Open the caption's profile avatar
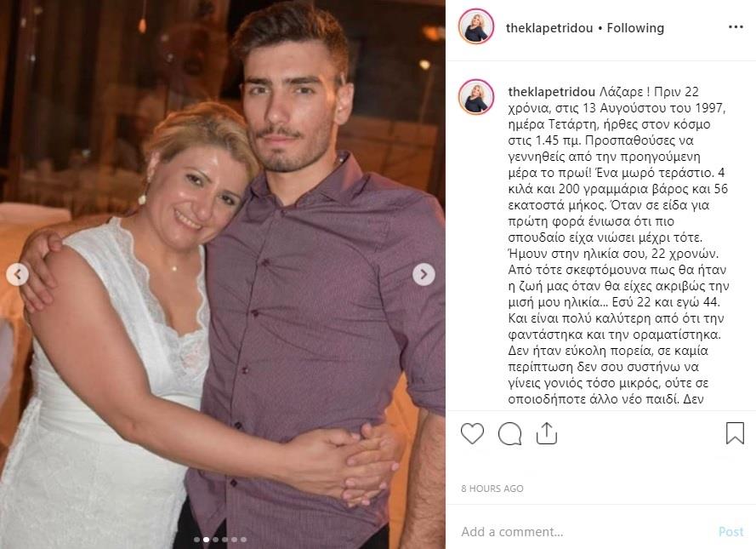The width and height of the screenshot is (756, 549). pos(476,96)
